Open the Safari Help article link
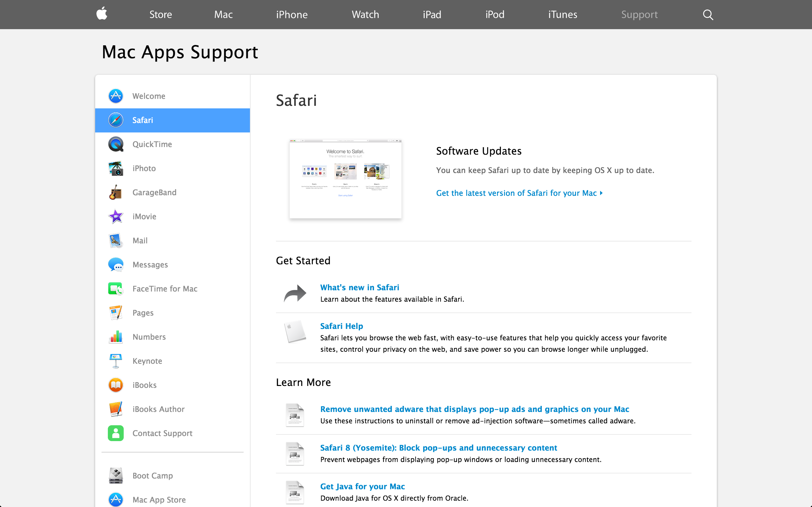 point(341,326)
